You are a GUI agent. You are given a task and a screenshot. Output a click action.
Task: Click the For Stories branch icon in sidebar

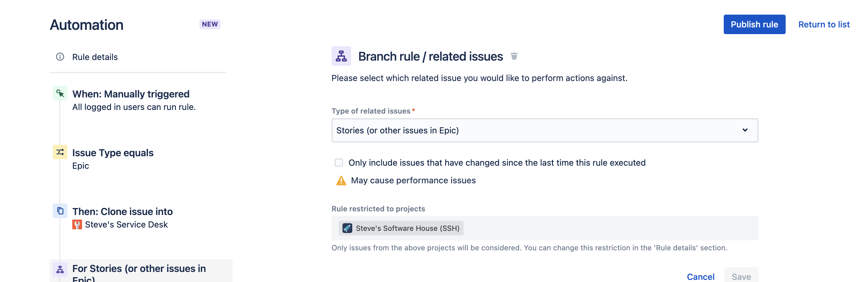point(60,270)
